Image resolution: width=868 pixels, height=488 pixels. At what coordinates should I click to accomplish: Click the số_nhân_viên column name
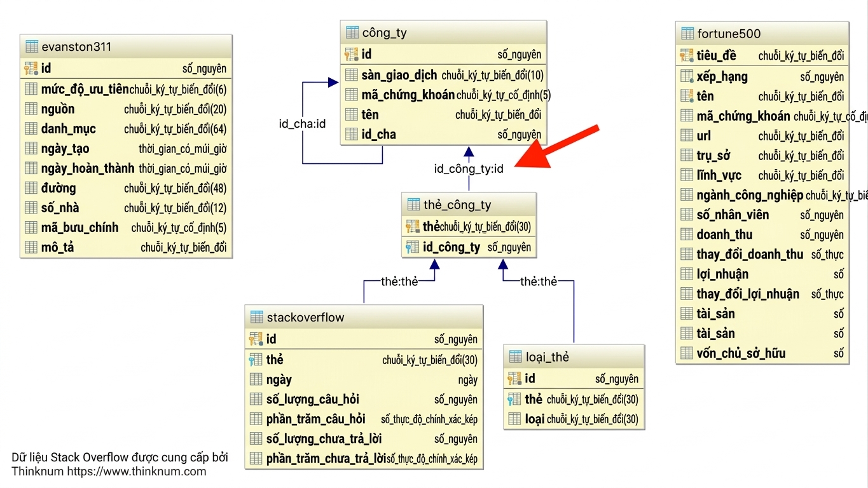(733, 215)
